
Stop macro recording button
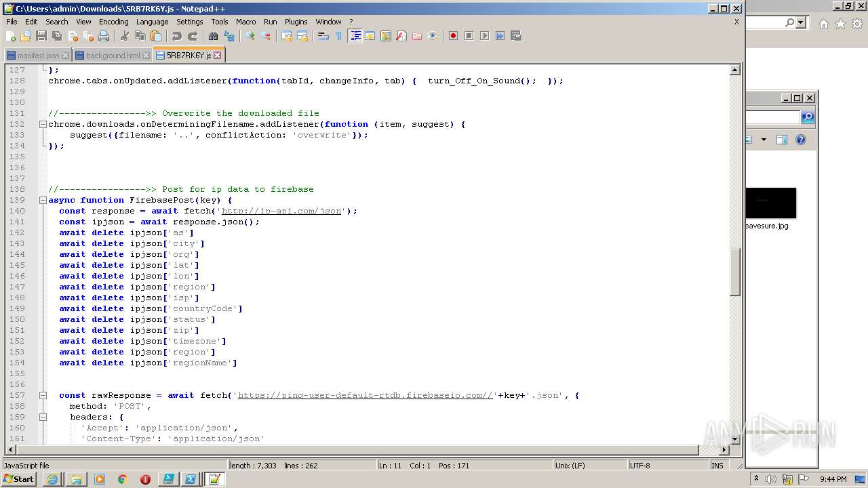pos(469,36)
